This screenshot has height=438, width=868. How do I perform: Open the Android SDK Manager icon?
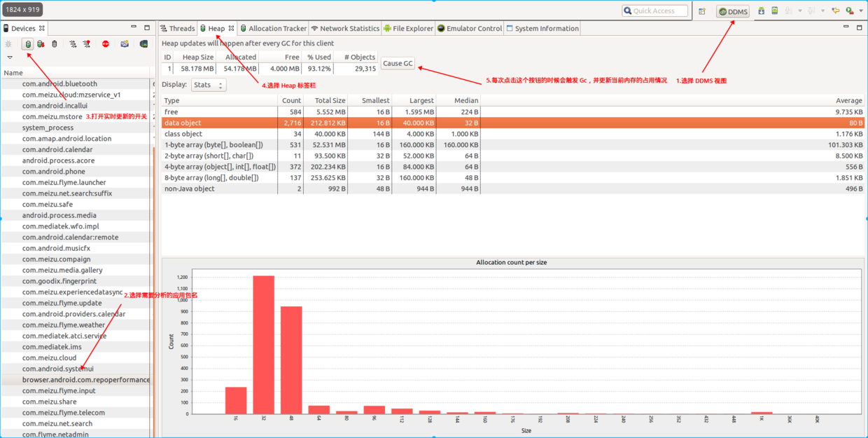coord(762,11)
